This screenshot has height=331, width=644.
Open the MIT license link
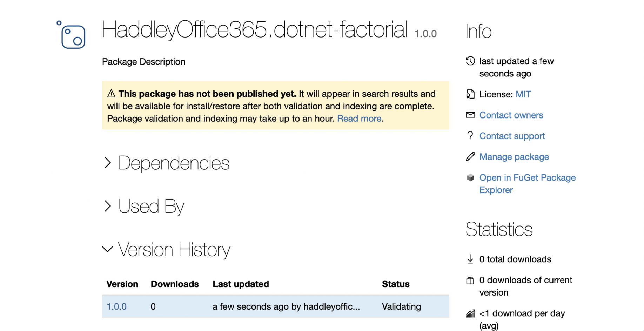click(523, 94)
